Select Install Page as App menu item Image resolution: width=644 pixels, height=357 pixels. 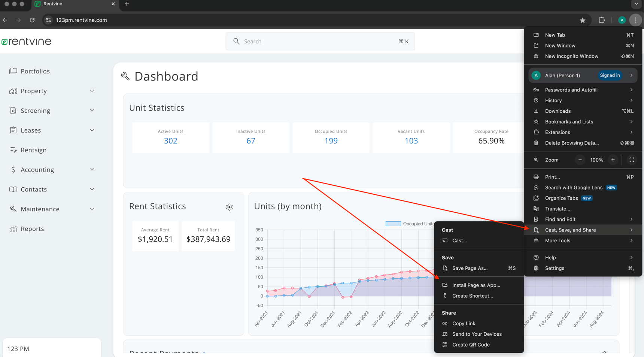click(476, 285)
